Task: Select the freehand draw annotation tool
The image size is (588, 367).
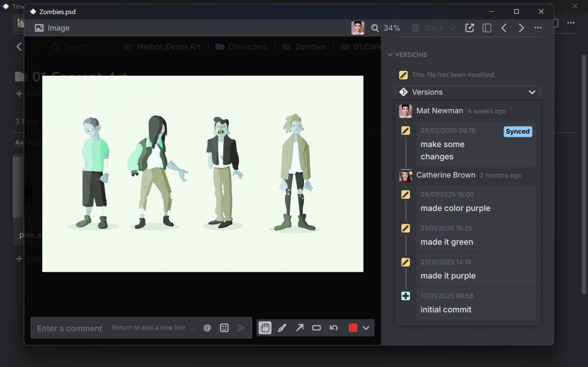Action: point(282,328)
